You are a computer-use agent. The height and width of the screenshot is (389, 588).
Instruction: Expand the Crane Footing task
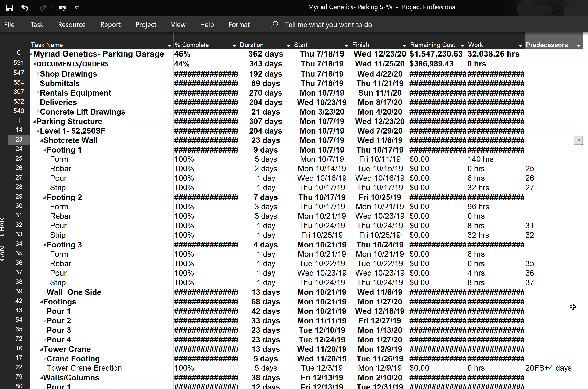click(x=45, y=359)
